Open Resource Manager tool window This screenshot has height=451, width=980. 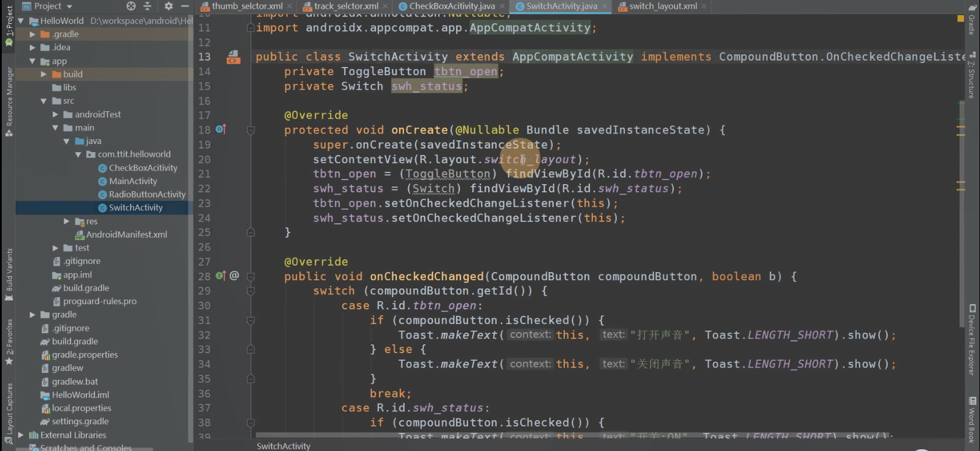(9, 101)
